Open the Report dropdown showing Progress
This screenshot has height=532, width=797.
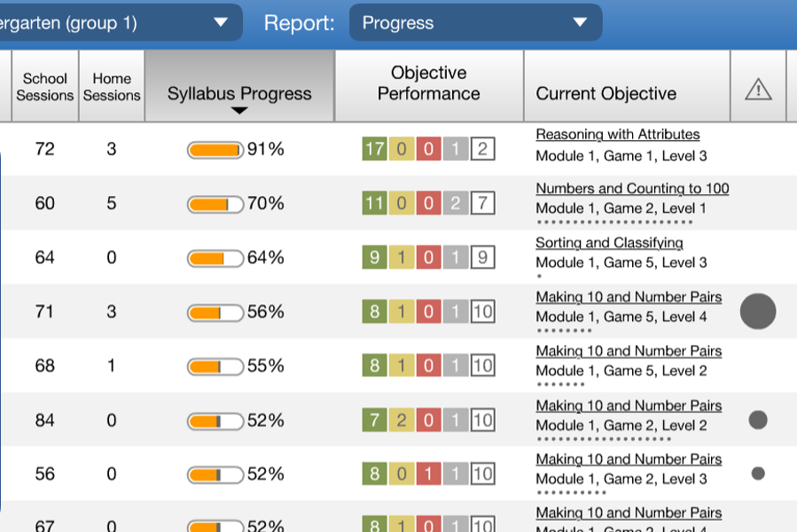474,22
